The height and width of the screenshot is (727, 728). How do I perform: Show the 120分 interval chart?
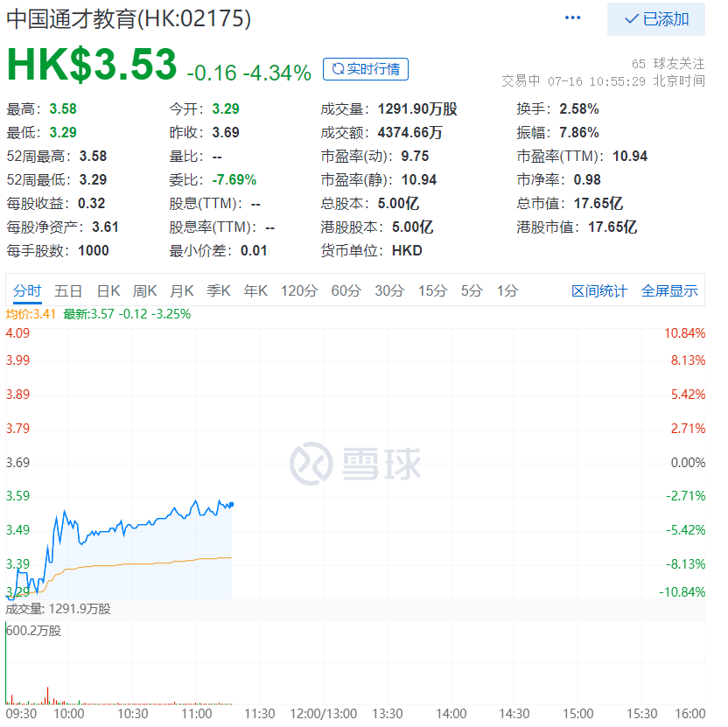coord(299,291)
